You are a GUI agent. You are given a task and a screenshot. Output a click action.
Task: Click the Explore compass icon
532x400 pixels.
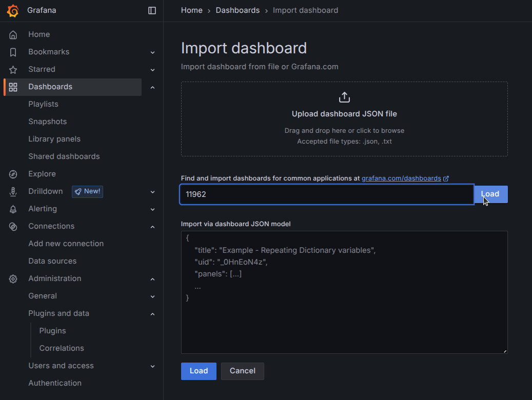coord(13,174)
